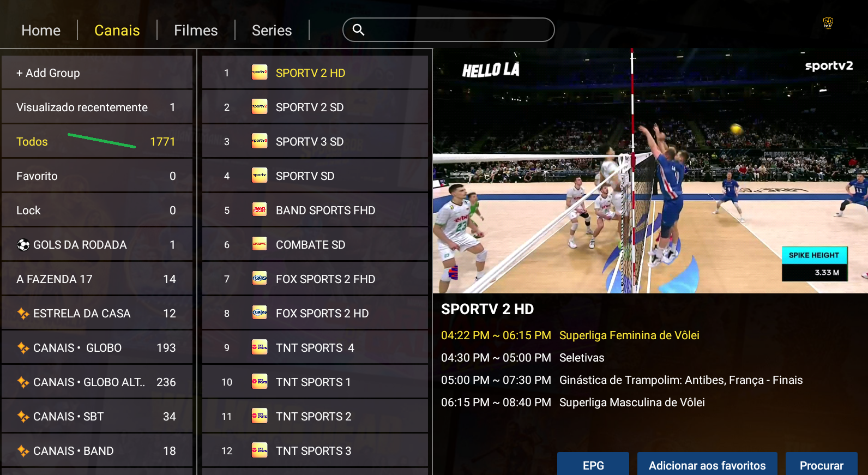Select the Favorito group
Viewport: 868px width, 475px height.
point(97,176)
